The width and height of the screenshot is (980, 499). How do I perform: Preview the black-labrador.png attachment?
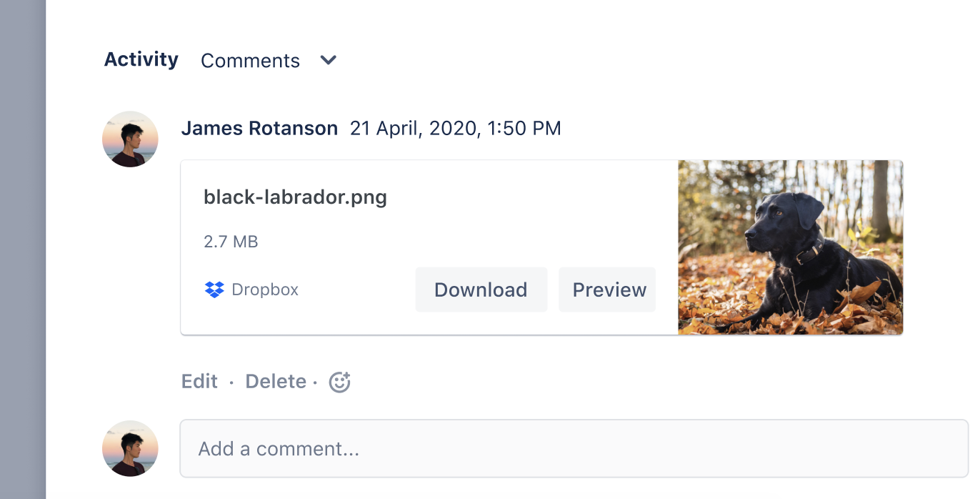[x=607, y=290]
